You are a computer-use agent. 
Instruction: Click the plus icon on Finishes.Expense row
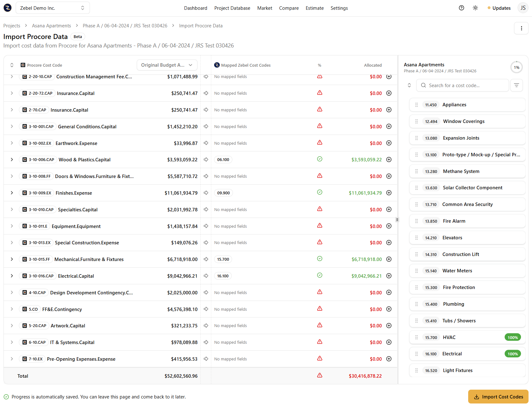click(x=389, y=193)
